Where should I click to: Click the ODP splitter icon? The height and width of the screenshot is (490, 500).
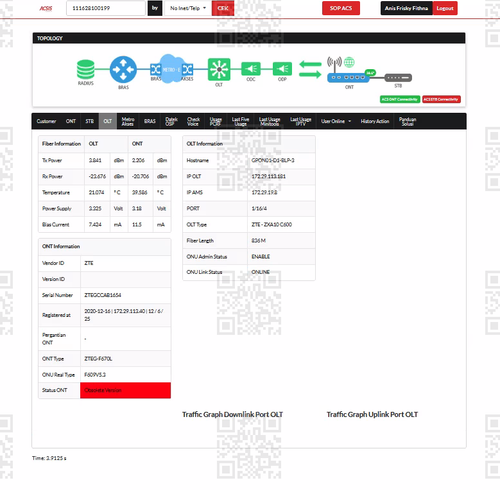pos(282,69)
